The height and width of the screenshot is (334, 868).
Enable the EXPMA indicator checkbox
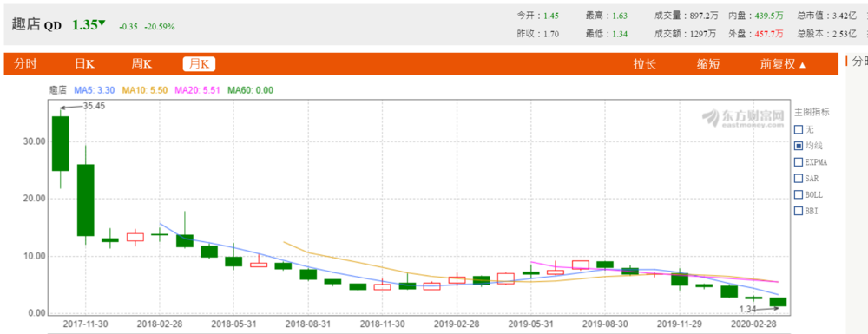pos(799,162)
